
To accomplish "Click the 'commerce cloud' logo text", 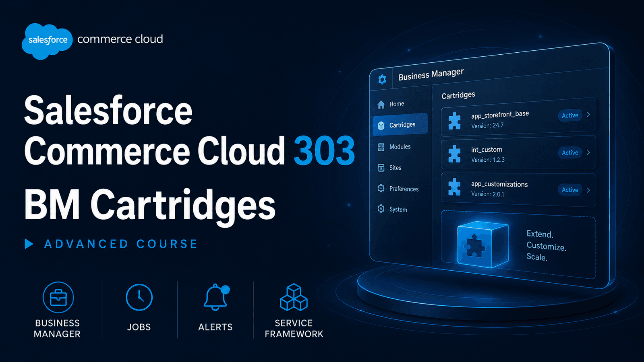I will [120, 39].
